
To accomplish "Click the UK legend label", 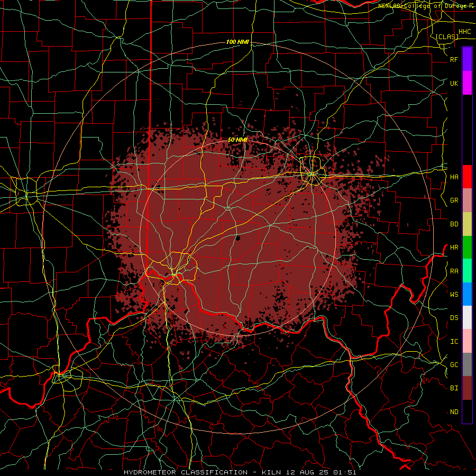I will (454, 83).
